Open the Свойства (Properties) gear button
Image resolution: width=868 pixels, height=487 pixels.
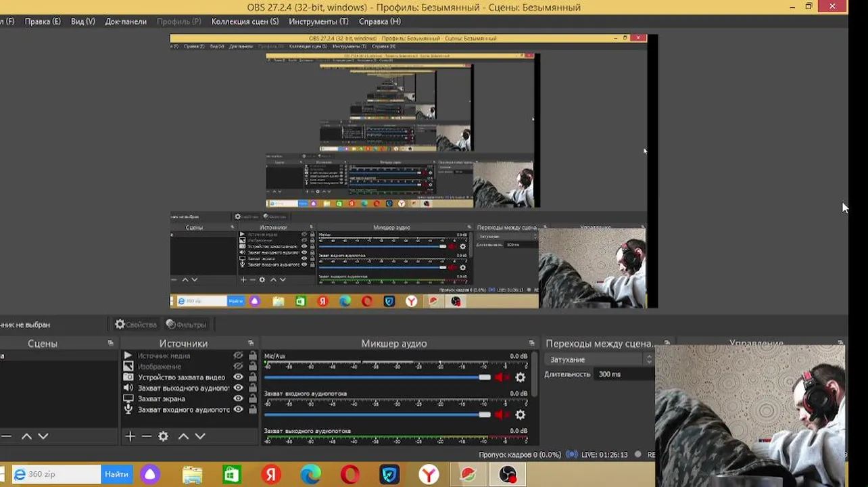click(x=136, y=325)
